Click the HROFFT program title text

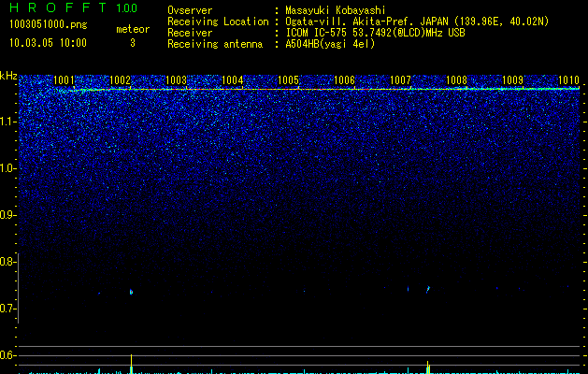[58, 7]
